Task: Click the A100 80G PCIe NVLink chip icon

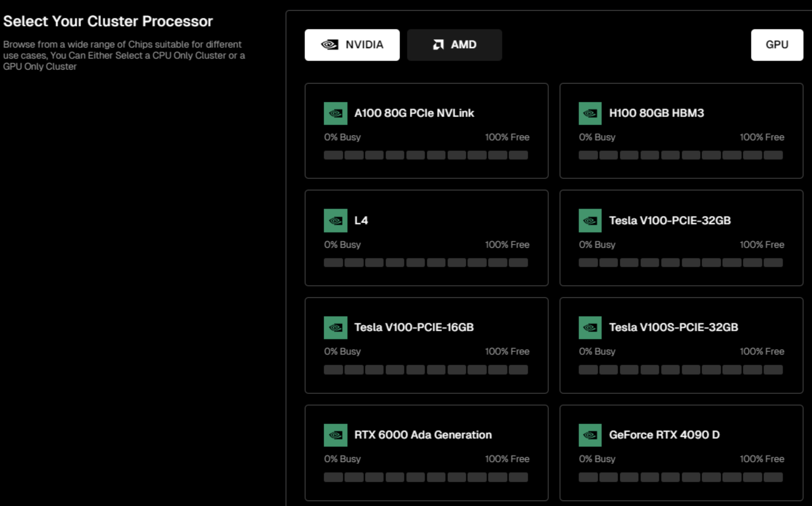Action: pos(335,113)
